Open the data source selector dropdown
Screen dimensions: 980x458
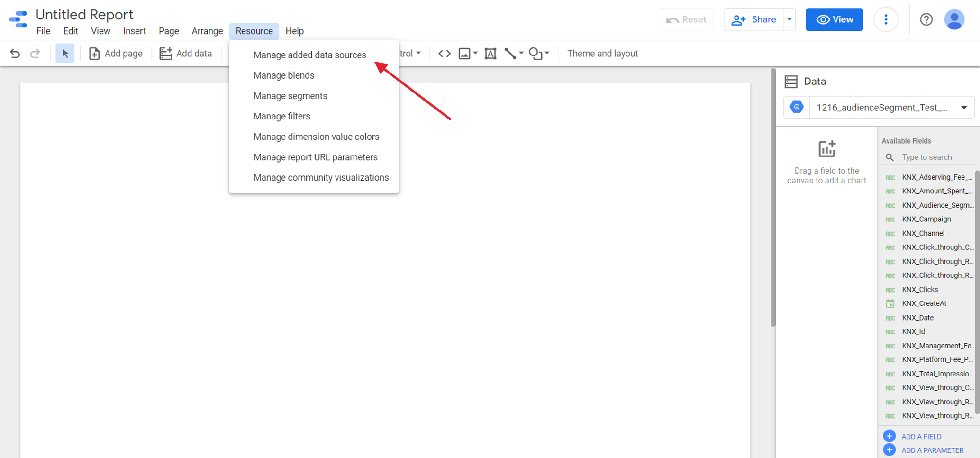[964, 108]
